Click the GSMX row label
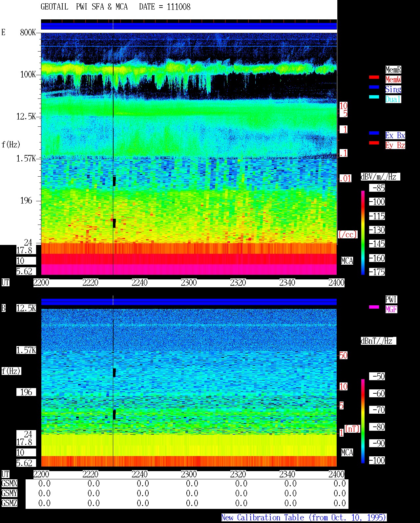420x523 pixels. [9, 484]
